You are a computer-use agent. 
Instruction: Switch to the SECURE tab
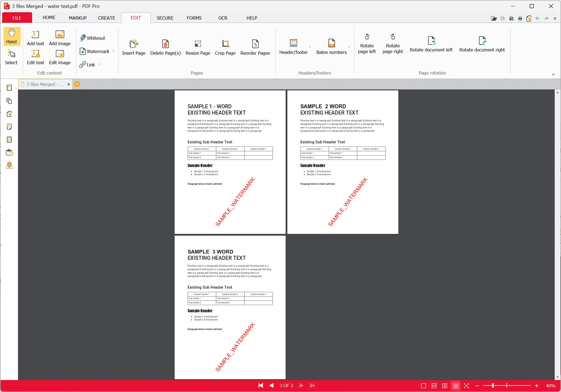165,18
